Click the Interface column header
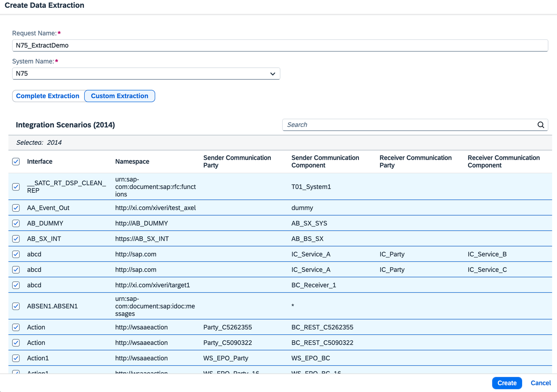The height and width of the screenshot is (392, 557). click(x=40, y=161)
